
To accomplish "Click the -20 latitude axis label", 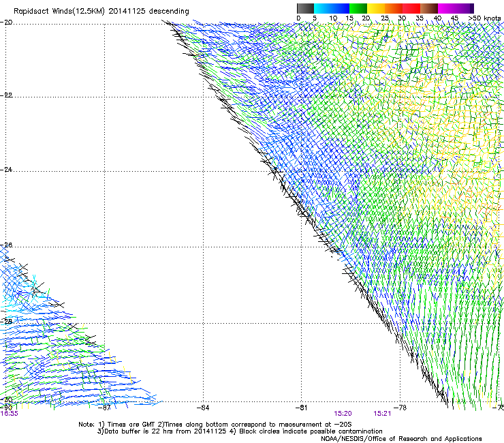I will (x=6, y=22).
